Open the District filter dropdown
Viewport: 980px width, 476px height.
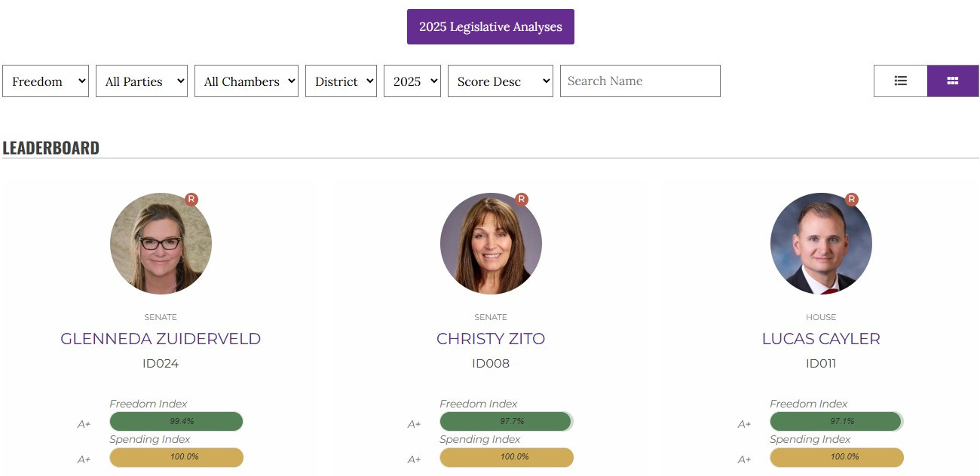(341, 81)
